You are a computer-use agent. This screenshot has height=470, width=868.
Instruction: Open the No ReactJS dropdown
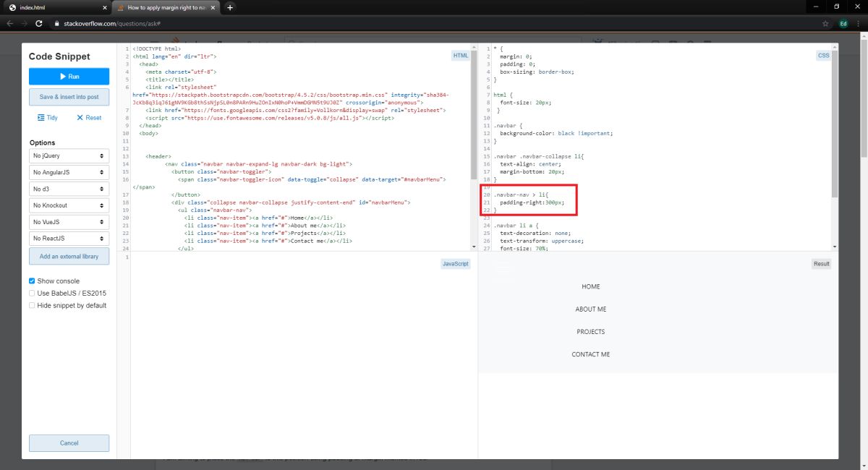click(69, 239)
